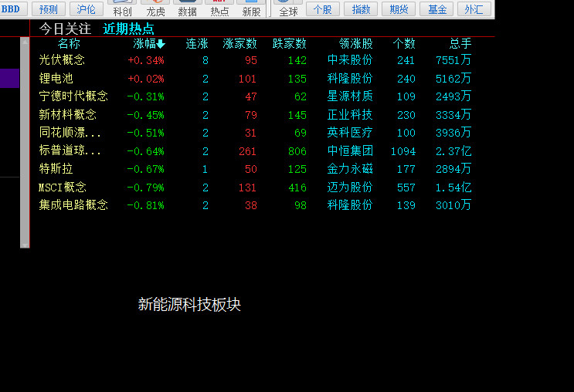574x392 pixels.
Task: Open the 数据 toolbar icon
Action: (187, 8)
